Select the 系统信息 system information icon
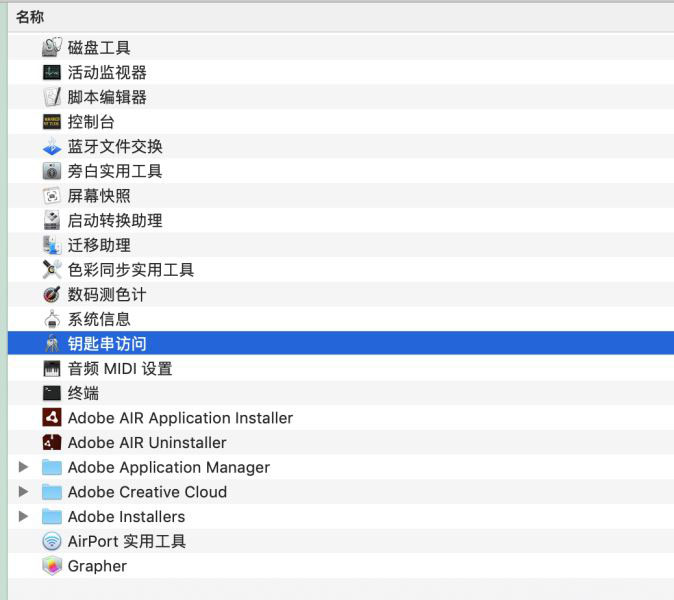This screenshot has height=600, width=674. pyautogui.click(x=52, y=319)
